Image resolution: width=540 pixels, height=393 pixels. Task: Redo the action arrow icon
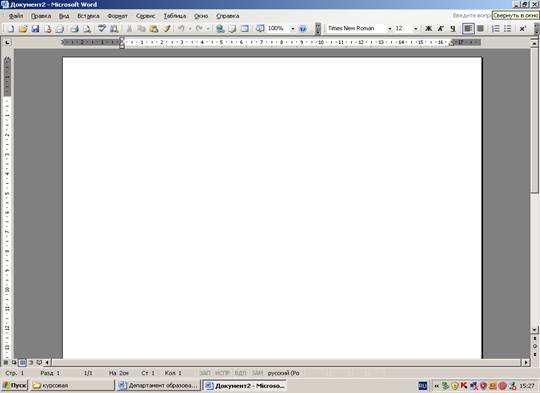(x=199, y=29)
